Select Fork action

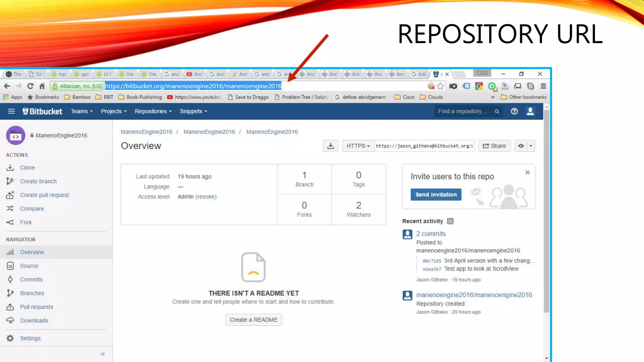click(x=26, y=222)
